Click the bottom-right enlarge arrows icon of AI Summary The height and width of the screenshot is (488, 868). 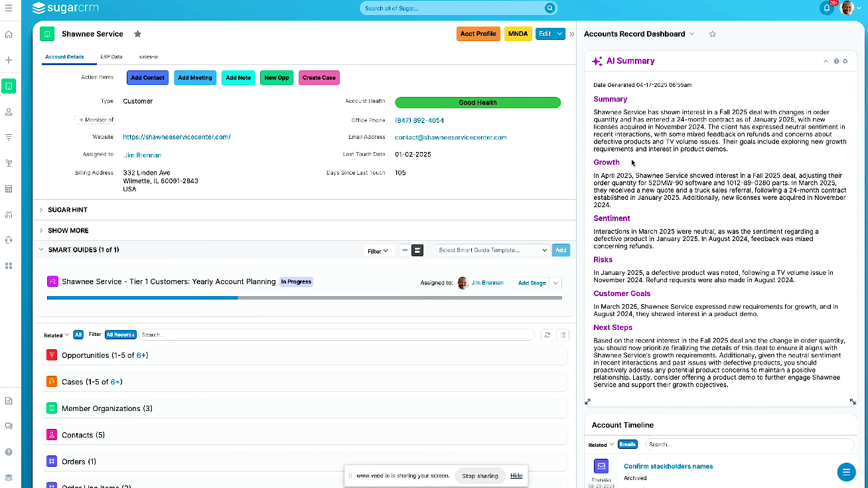point(853,402)
